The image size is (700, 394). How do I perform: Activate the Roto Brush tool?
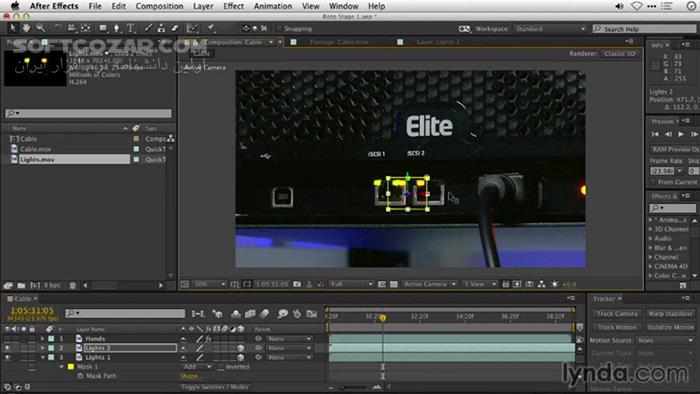192,28
